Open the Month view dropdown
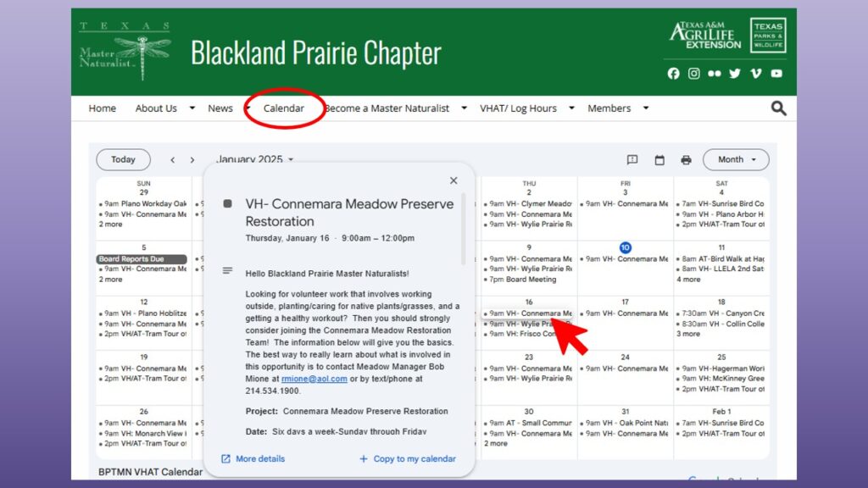868x488 pixels. [736, 159]
